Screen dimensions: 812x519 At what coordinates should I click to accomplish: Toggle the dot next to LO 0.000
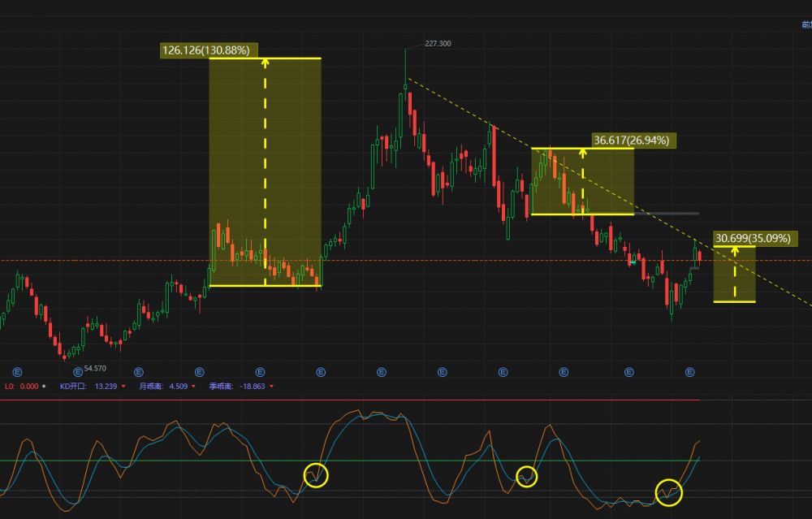click(x=44, y=387)
